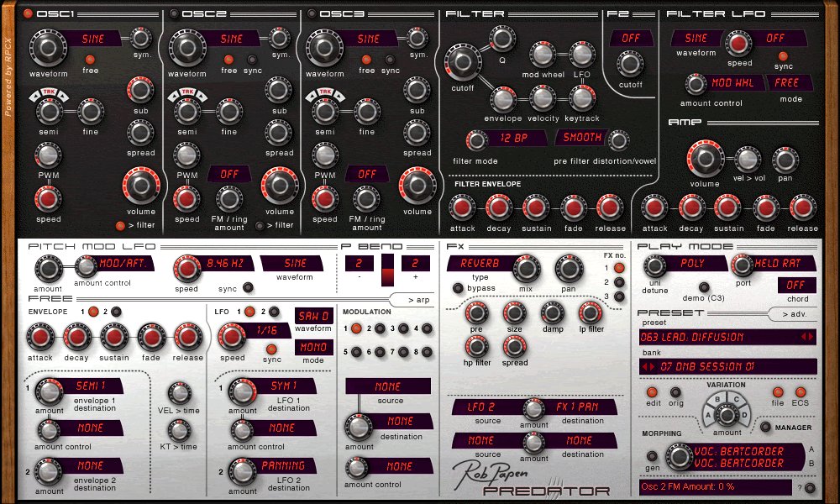Select variation B
Image resolution: width=840 pixels, height=504 pixels.
(x=718, y=400)
